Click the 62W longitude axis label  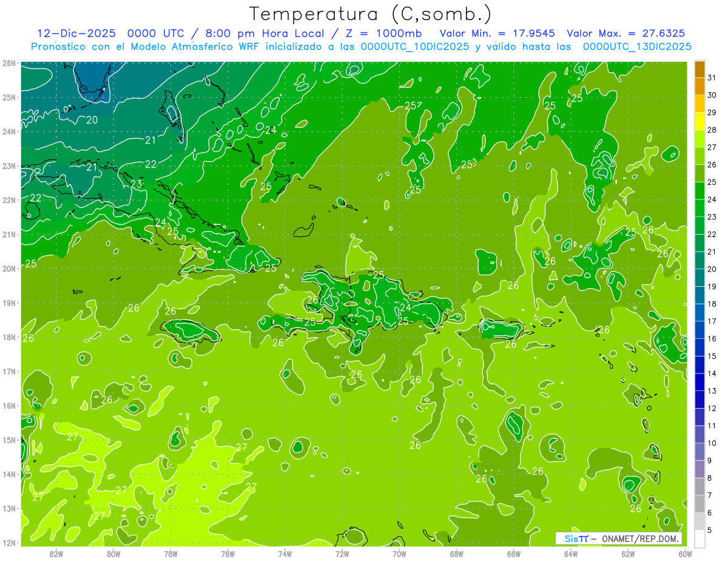coord(628,554)
